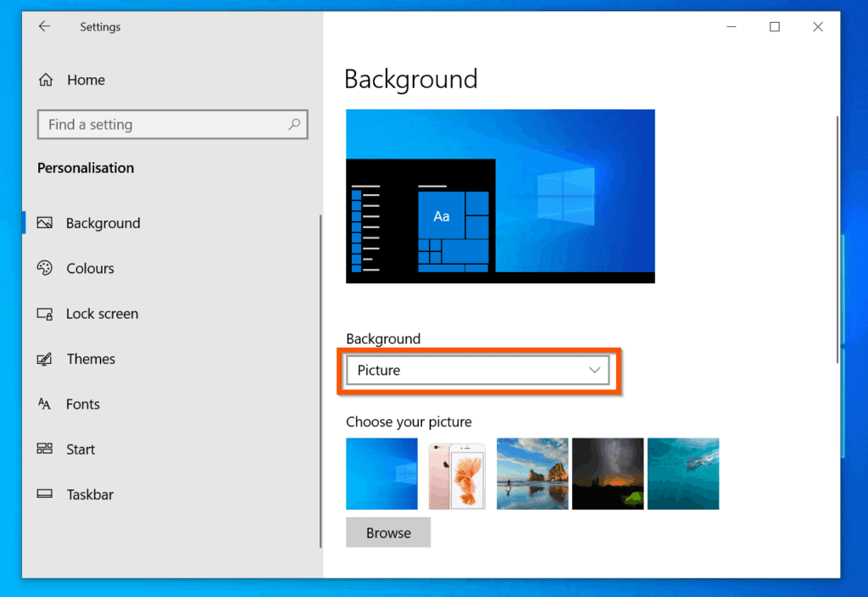
Task: Click the Lock screen monitor icon
Action: tap(45, 314)
